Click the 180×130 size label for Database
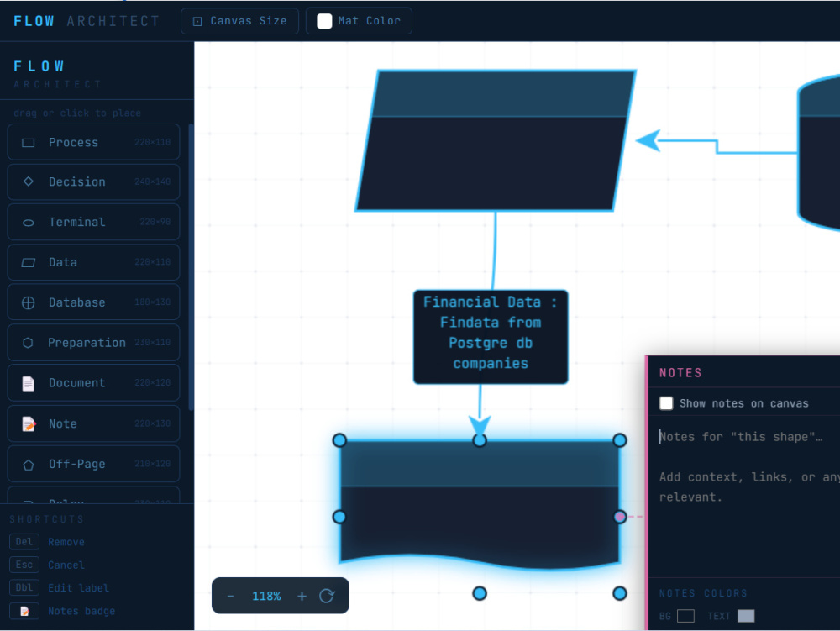This screenshot has width=840, height=631. point(153,302)
